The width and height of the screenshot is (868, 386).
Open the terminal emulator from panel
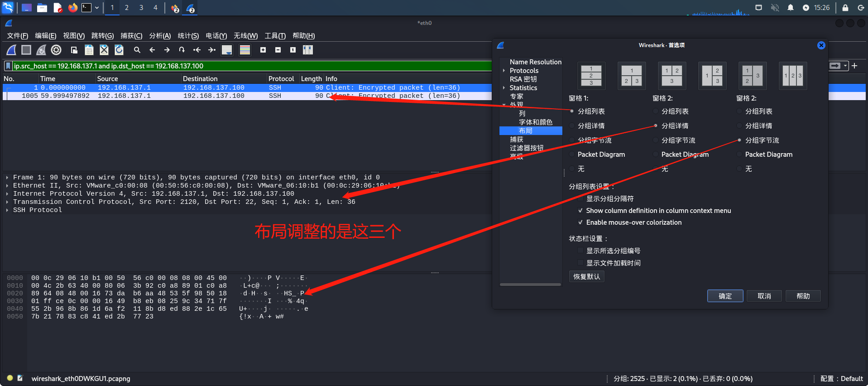[x=86, y=8]
